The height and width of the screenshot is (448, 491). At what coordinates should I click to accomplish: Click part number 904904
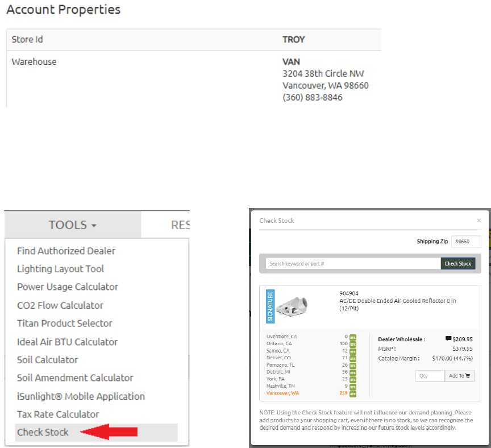click(x=349, y=293)
